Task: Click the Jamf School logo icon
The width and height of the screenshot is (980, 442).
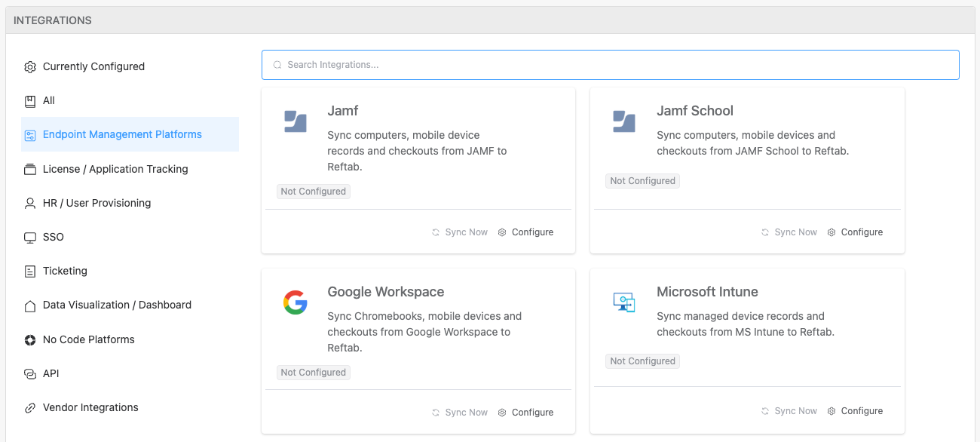Action: pyautogui.click(x=624, y=120)
